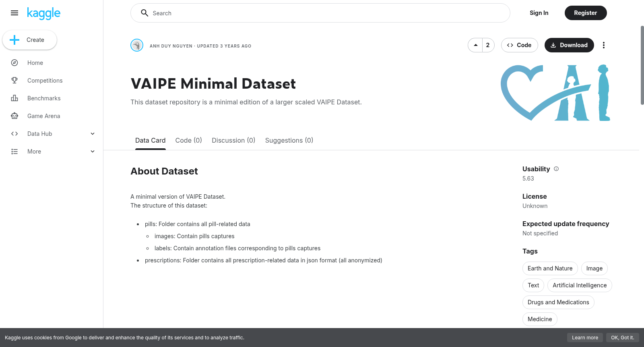The image size is (644, 347).
Task: Click the About Dataset heading
Action: coord(164,171)
